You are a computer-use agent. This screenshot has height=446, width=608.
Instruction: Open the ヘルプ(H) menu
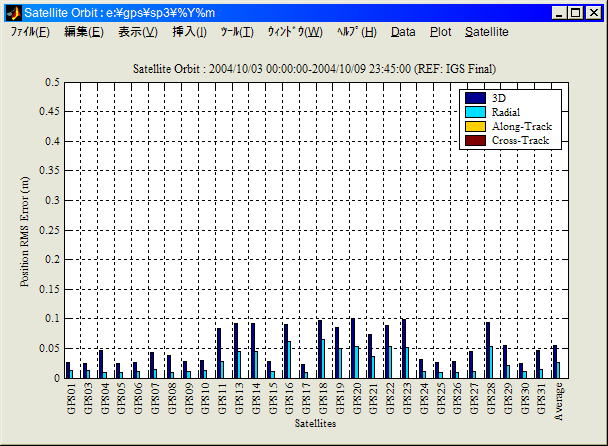[356, 32]
